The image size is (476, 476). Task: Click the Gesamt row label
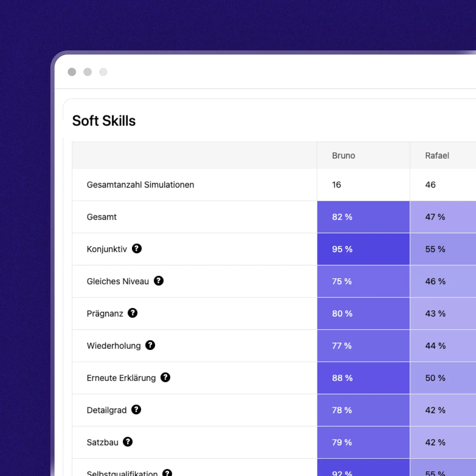[x=102, y=217]
